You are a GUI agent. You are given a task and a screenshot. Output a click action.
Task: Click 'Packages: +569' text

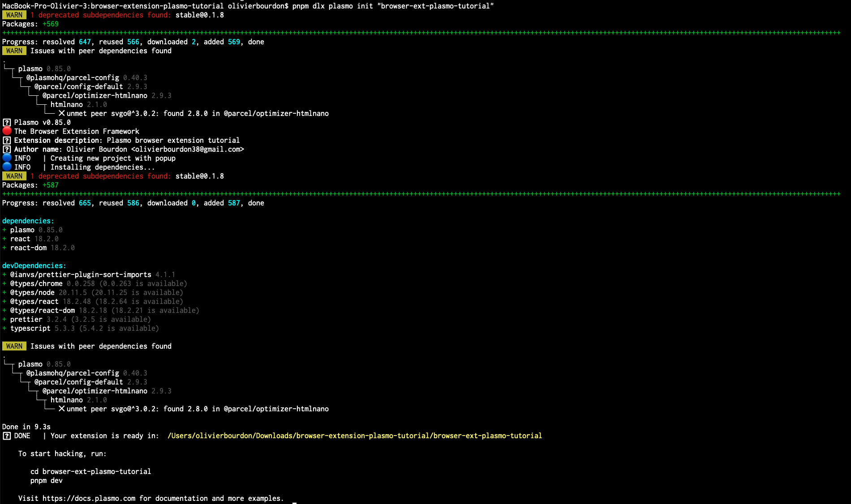point(30,24)
